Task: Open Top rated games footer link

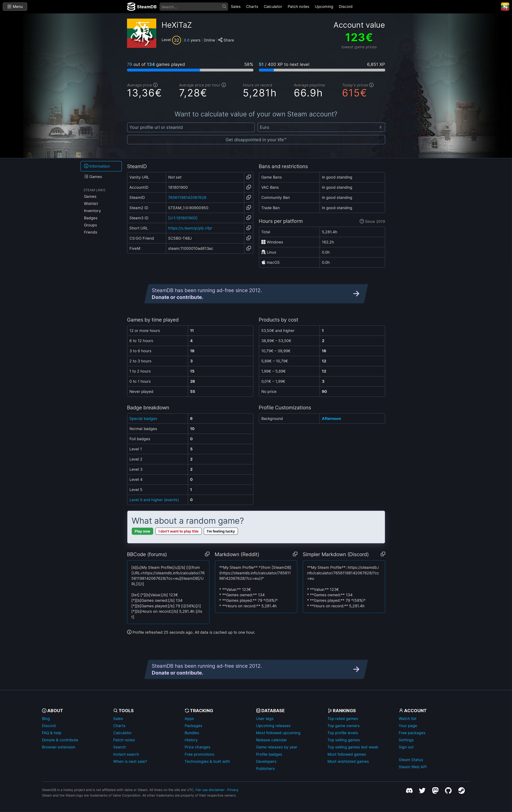Action: 343,719
